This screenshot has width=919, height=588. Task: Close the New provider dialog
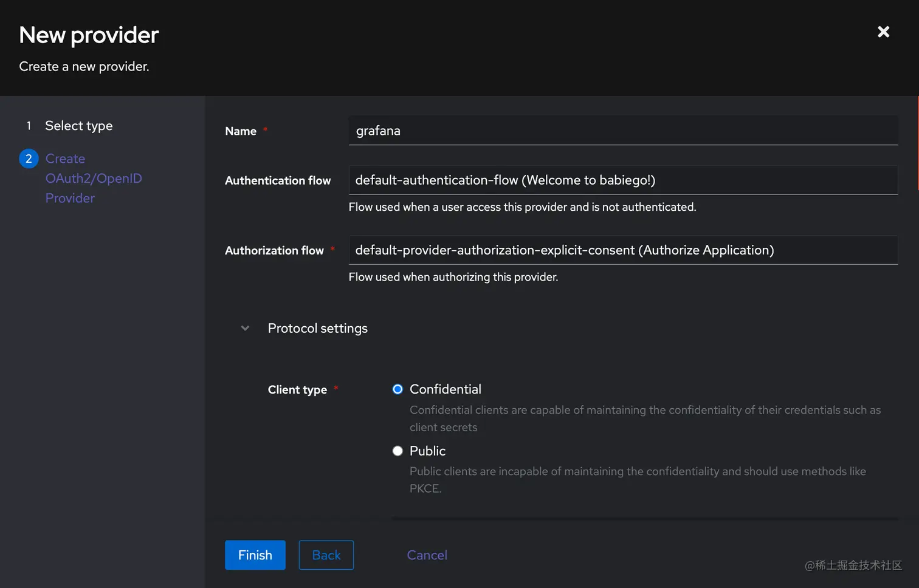(883, 32)
